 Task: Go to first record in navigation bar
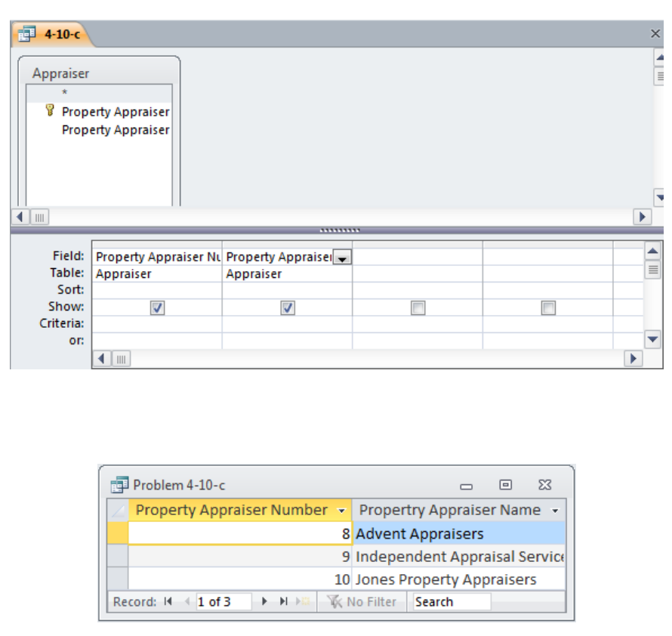click(168, 602)
